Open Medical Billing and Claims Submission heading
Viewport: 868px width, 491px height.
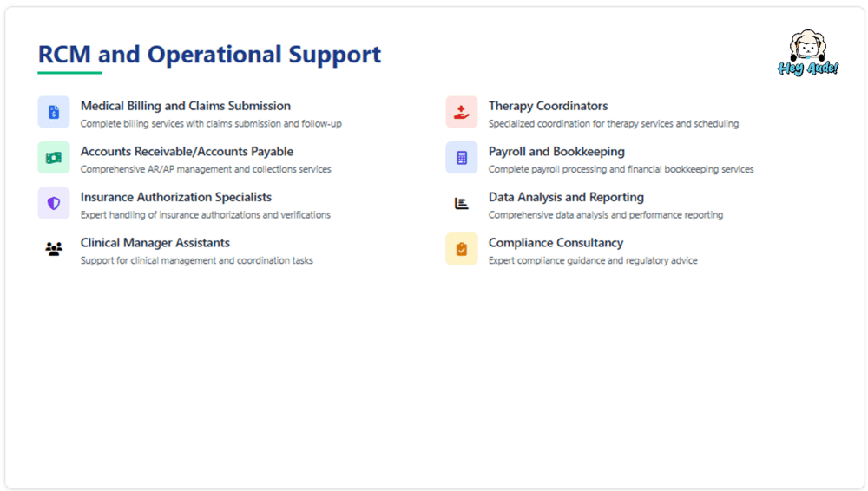pos(186,106)
